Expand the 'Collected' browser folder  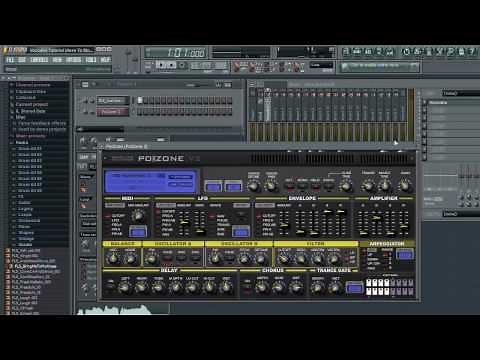(25, 98)
